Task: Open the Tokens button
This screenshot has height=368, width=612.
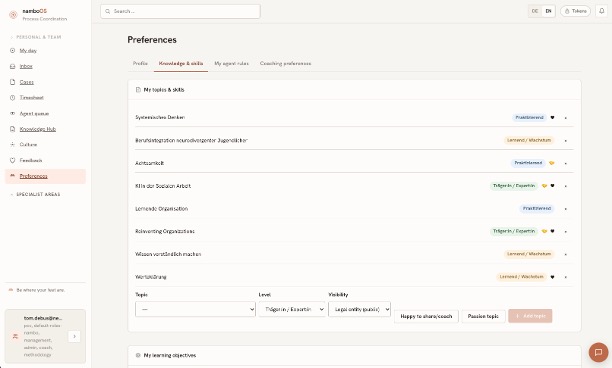Action: coord(575,11)
